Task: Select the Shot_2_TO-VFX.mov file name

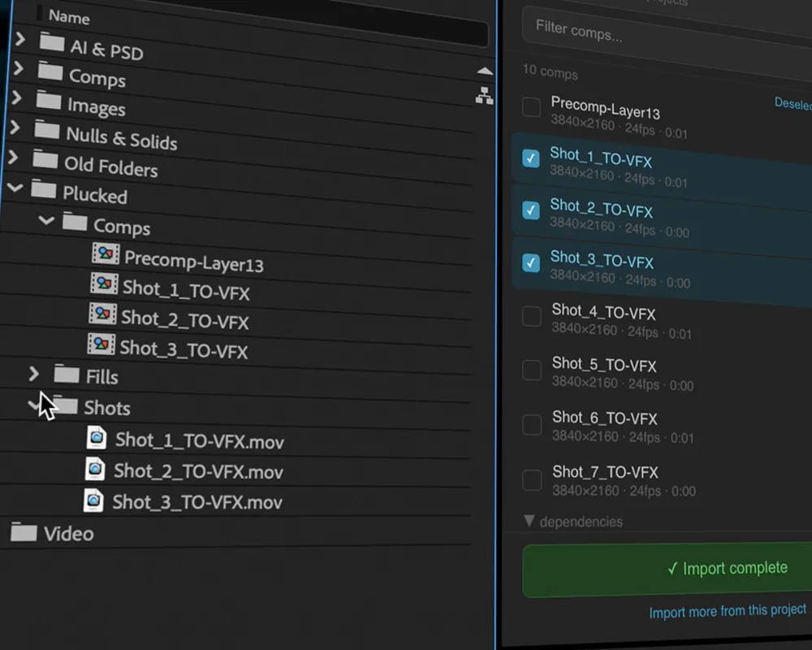Action: coord(198,471)
